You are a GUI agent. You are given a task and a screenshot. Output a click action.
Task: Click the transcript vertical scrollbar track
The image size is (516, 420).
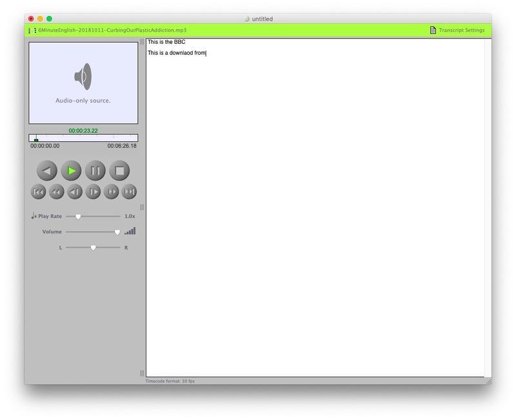(x=488, y=208)
